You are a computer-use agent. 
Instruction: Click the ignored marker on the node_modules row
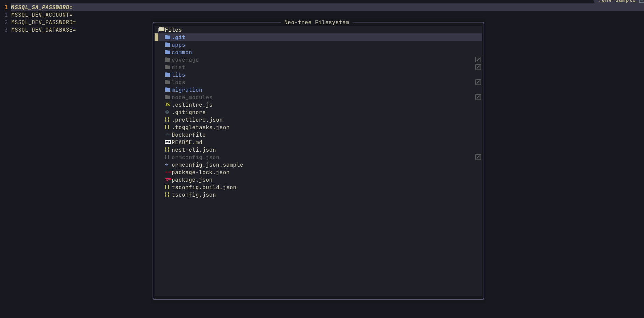[478, 97]
